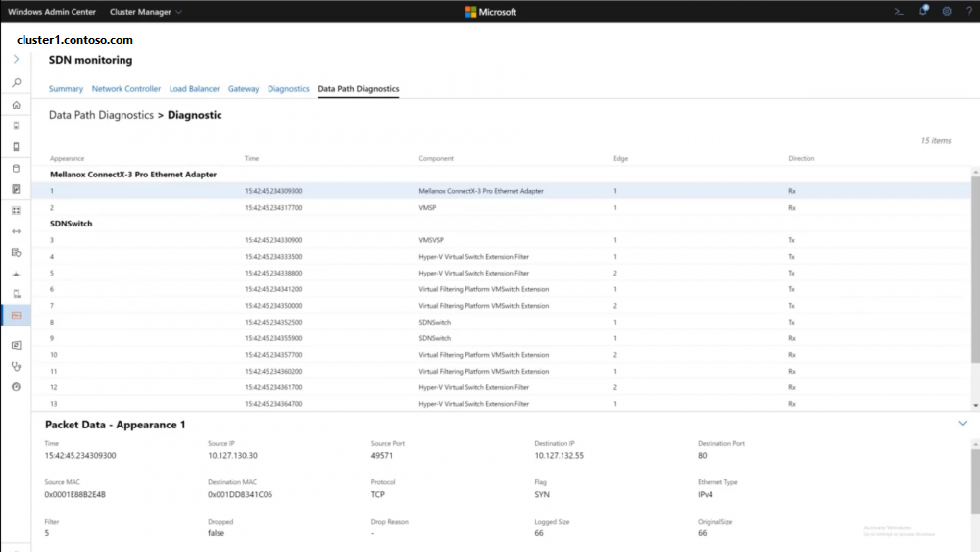Open the Cluster Manager dropdown
Viewport: 980px width, 552px height.
tap(146, 11)
